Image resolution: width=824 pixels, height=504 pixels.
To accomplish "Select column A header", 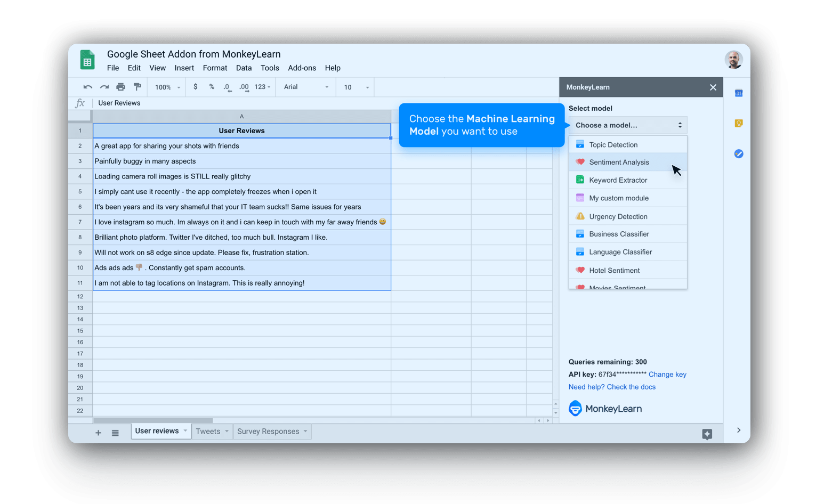I will (x=242, y=116).
